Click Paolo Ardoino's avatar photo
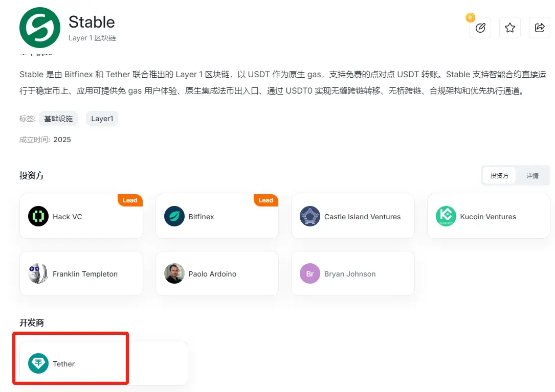Viewport: 555px width, 392px height. tap(174, 273)
